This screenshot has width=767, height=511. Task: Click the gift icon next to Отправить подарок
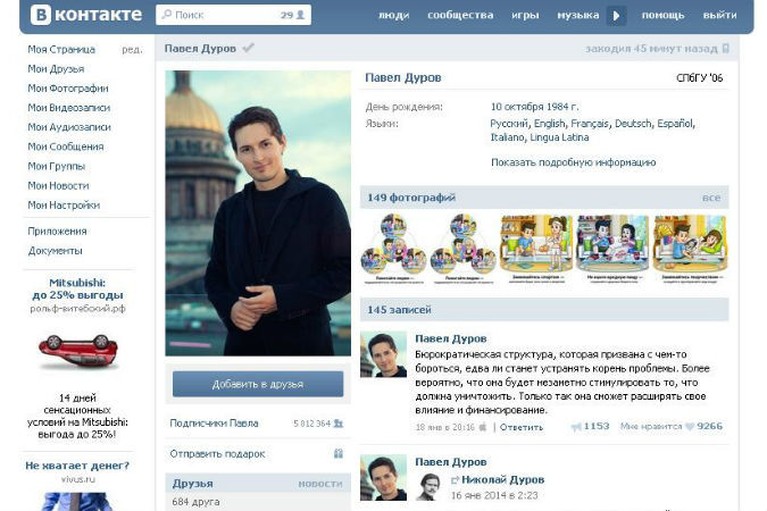pos(338,453)
